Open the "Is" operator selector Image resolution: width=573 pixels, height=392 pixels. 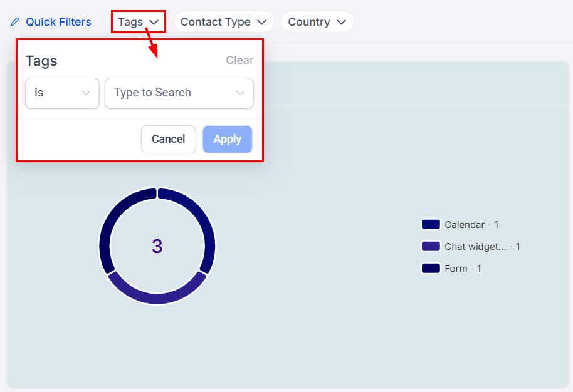click(x=62, y=93)
